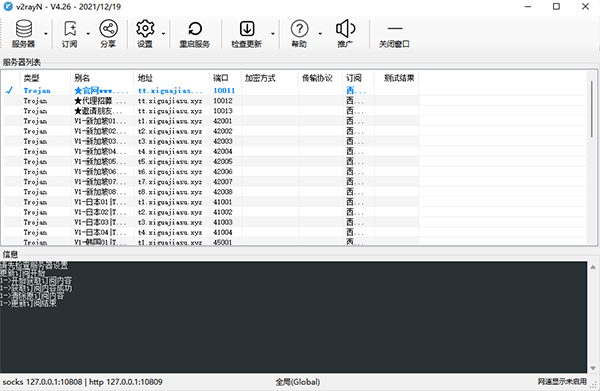Click the 网速显示未启用 status entry
The height and width of the screenshot is (391, 600).
pos(562,381)
